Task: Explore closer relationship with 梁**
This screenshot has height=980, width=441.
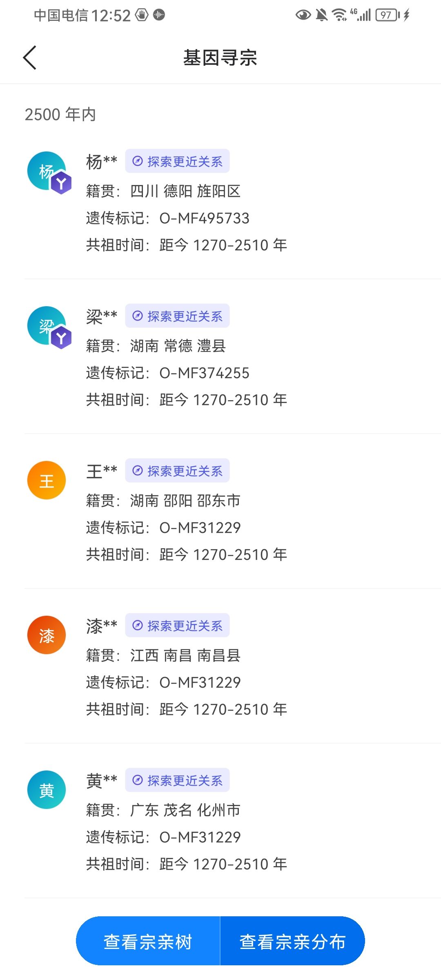Action: tap(177, 316)
